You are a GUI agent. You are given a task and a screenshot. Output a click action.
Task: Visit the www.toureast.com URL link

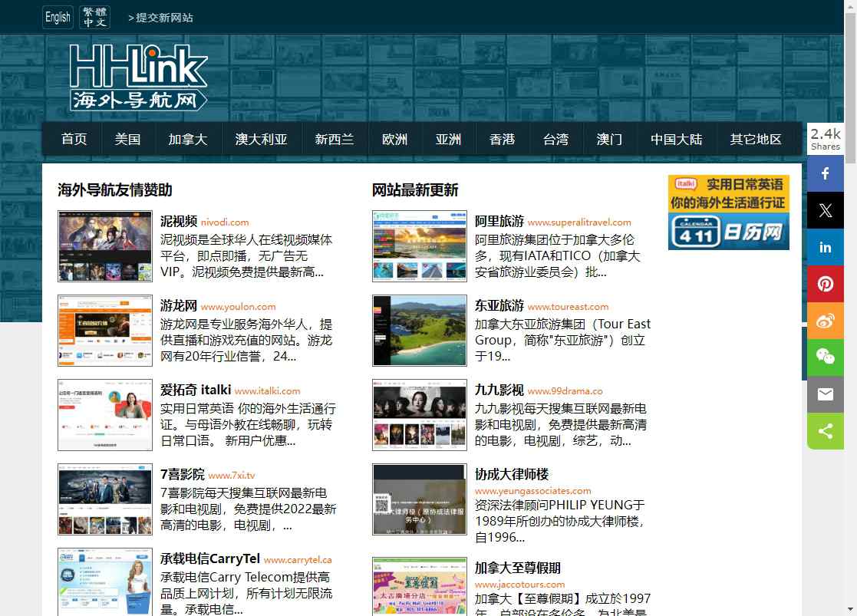pyautogui.click(x=568, y=307)
